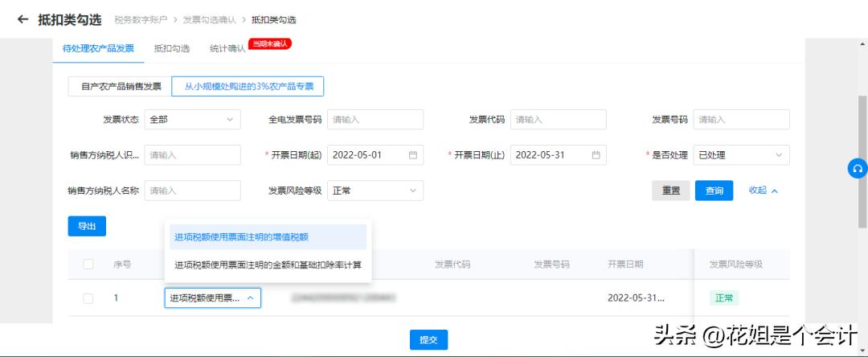Collapse filters with 收起
The height and width of the screenshot is (357, 868).
click(x=764, y=191)
